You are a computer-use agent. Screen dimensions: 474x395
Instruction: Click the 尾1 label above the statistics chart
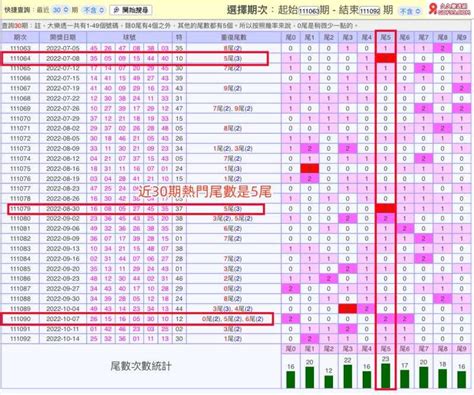point(309,349)
